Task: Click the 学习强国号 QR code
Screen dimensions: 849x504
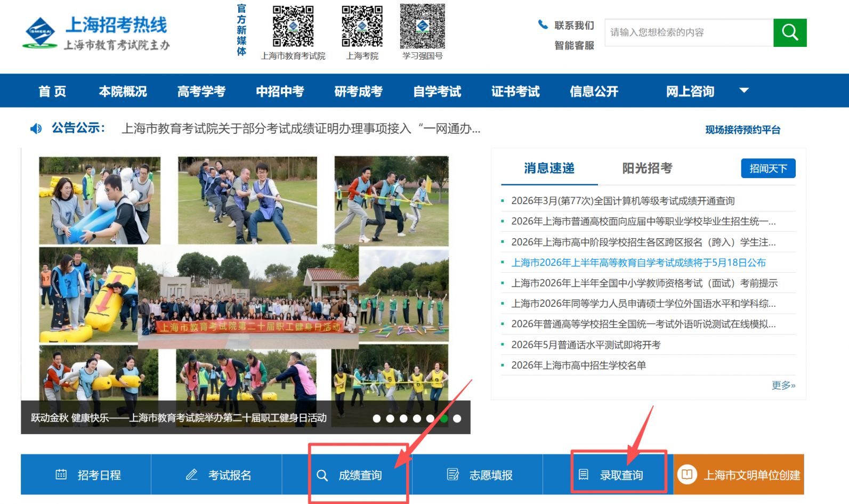Action: (x=423, y=26)
